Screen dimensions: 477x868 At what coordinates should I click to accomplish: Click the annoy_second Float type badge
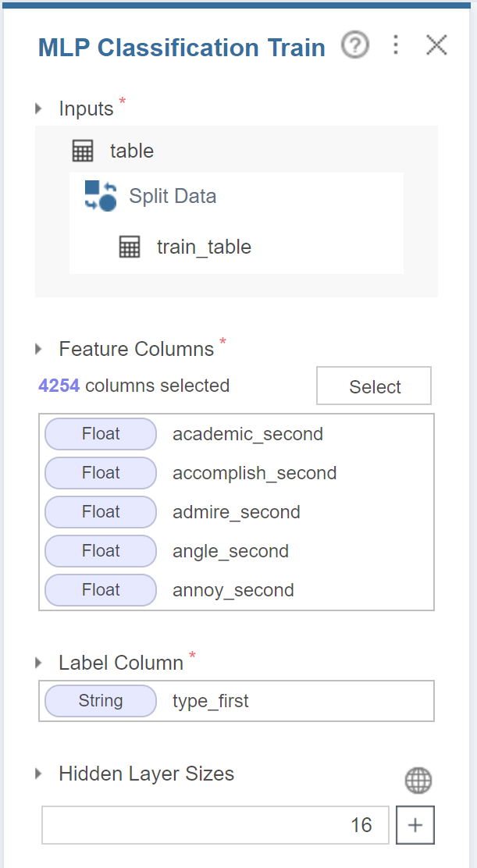[x=101, y=590]
